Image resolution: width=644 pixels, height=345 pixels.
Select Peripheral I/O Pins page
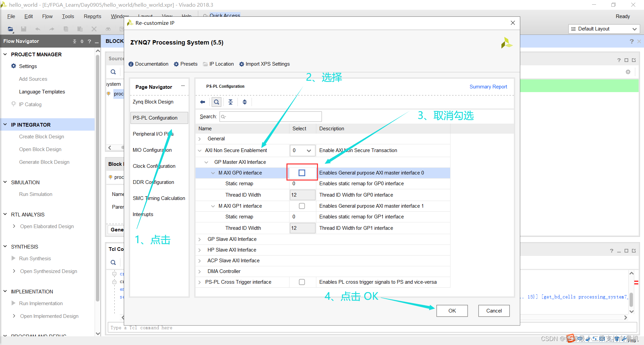[153, 134]
